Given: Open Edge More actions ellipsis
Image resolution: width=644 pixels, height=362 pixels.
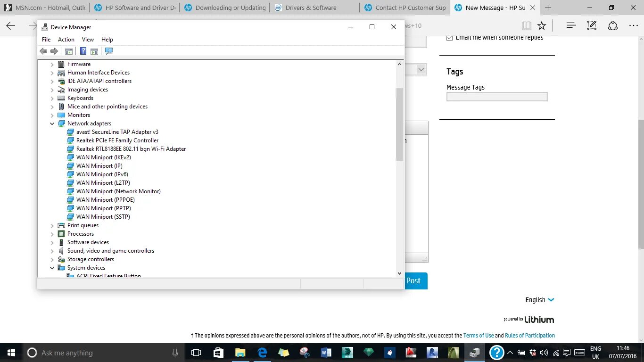Looking at the screenshot, I should pos(634,25).
